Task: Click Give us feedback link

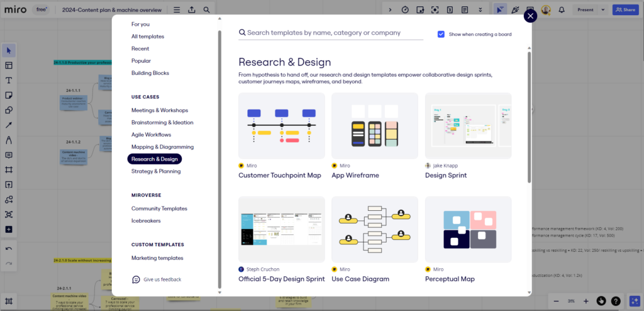Action: point(162,280)
